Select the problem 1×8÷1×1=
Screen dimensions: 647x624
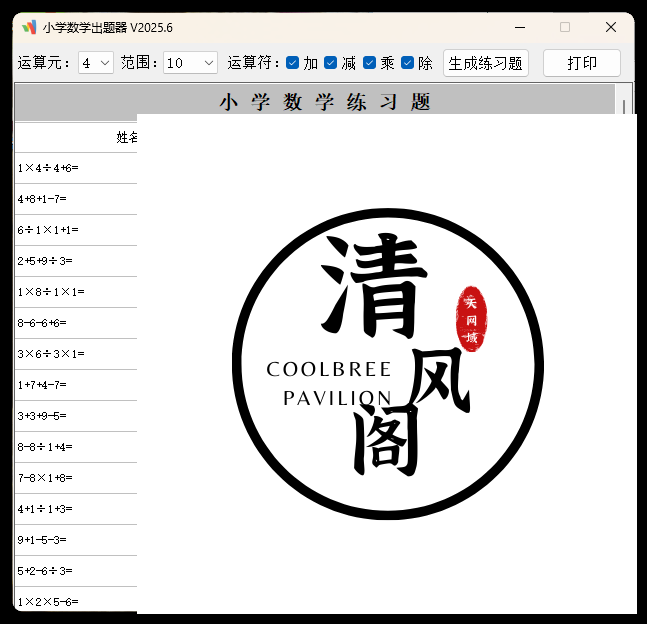[x=51, y=292]
